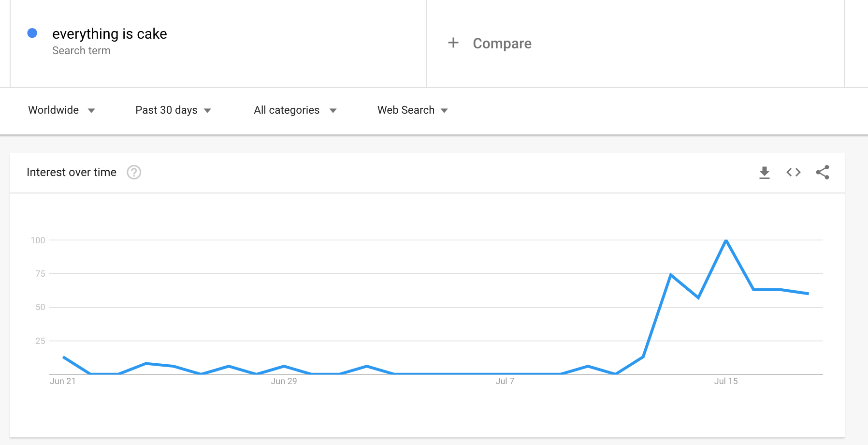Open the Web Search type dropdown
This screenshot has height=445, width=868.
[x=412, y=110]
